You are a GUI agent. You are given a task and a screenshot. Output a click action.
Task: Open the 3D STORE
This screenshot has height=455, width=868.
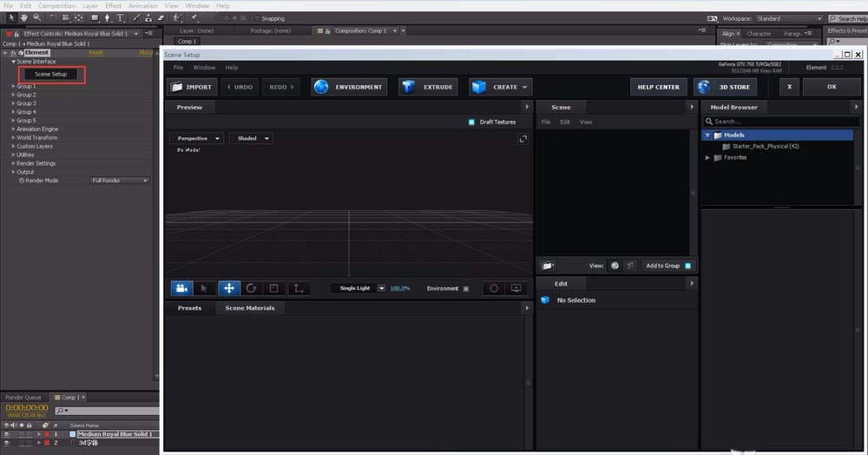[725, 87]
